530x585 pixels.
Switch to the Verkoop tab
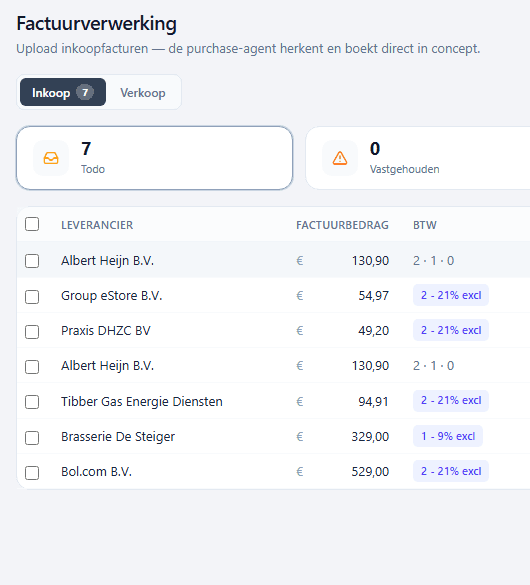point(143,93)
